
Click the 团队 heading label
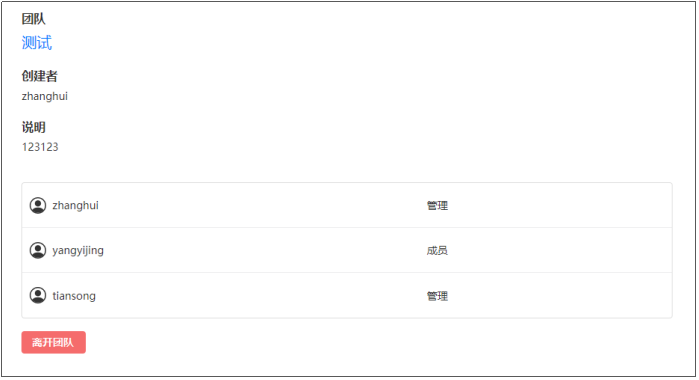tap(33, 19)
